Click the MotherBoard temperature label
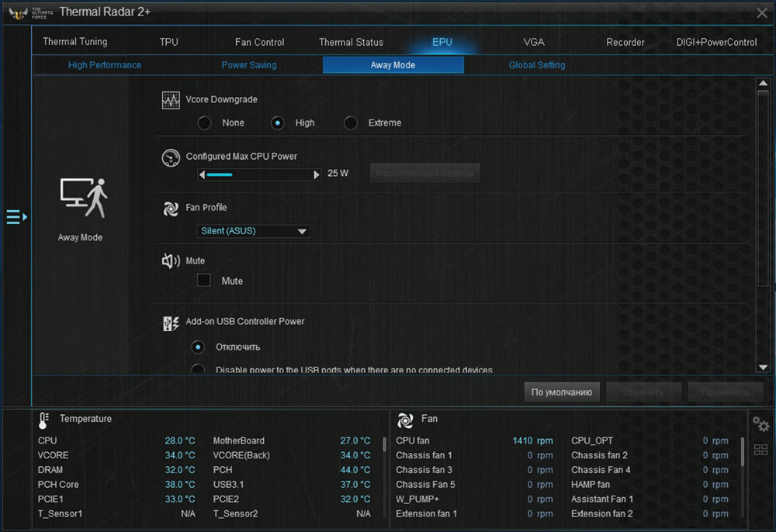The width and height of the screenshot is (776, 532). (238, 440)
